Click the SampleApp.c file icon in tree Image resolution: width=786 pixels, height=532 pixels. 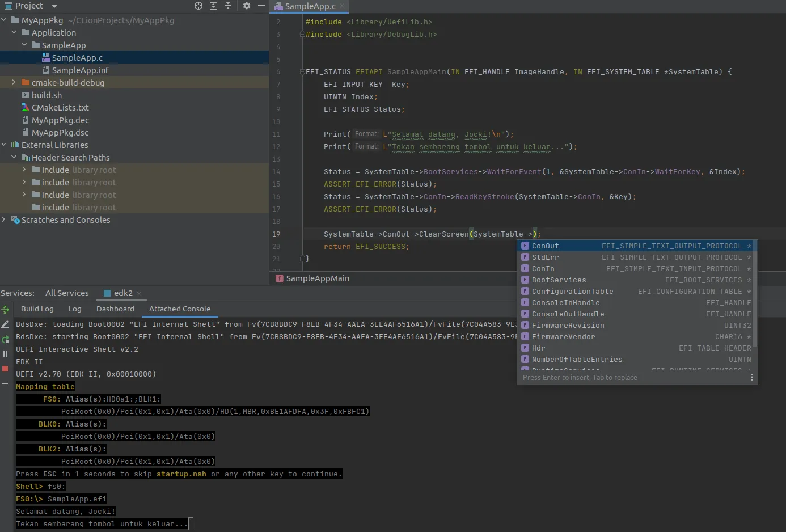pos(46,57)
